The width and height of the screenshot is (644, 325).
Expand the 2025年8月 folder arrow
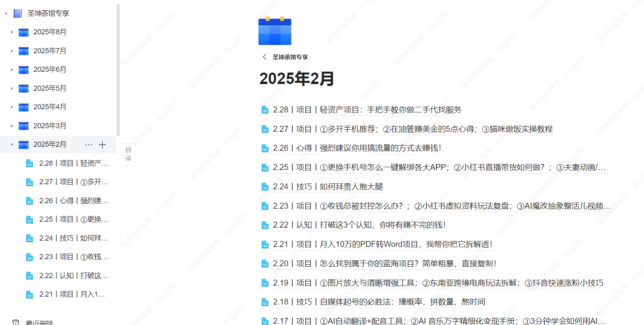tap(12, 32)
